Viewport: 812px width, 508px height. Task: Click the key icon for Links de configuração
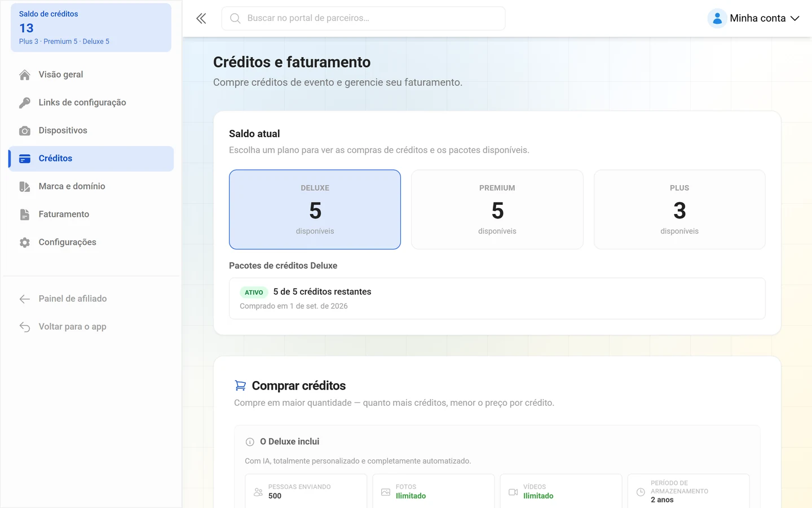point(25,103)
